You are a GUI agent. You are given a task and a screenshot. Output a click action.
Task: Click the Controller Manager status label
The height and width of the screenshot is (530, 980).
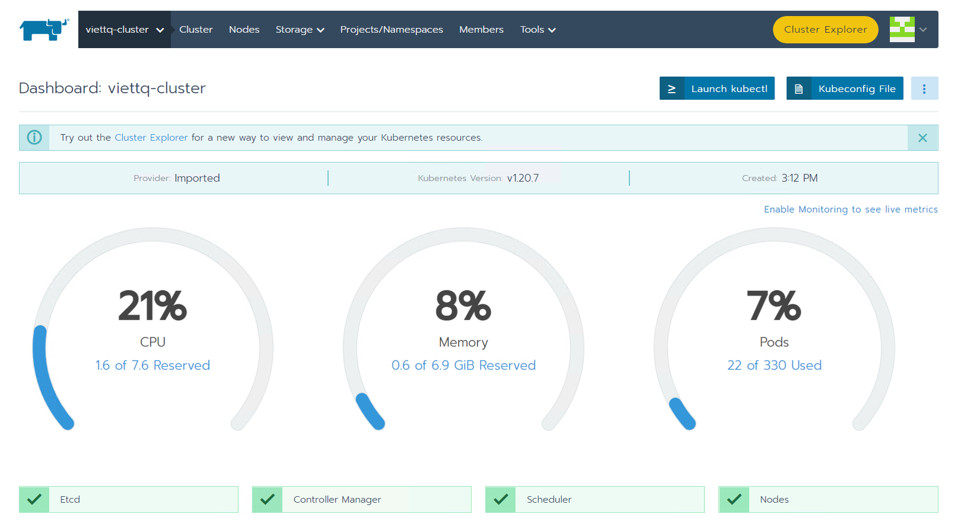[x=337, y=500]
